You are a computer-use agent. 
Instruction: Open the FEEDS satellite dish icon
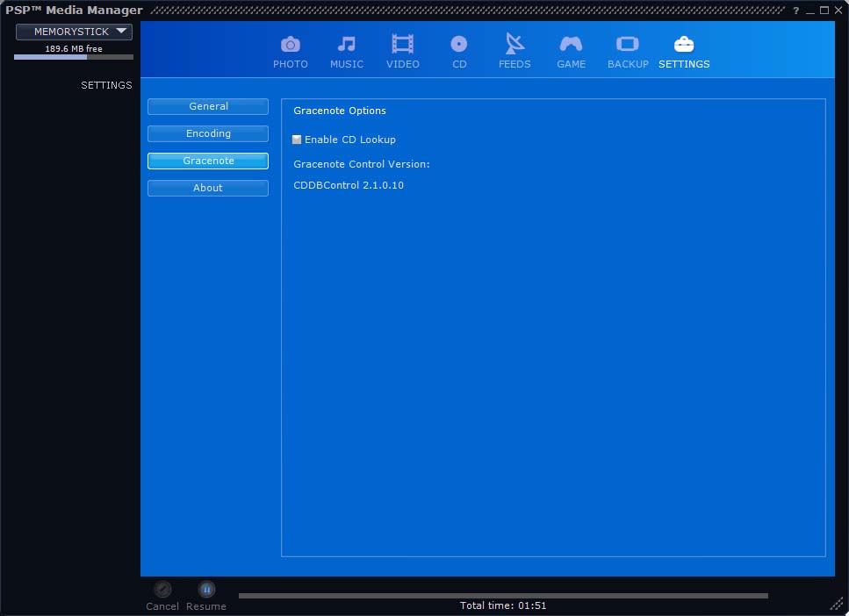(514, 44)
